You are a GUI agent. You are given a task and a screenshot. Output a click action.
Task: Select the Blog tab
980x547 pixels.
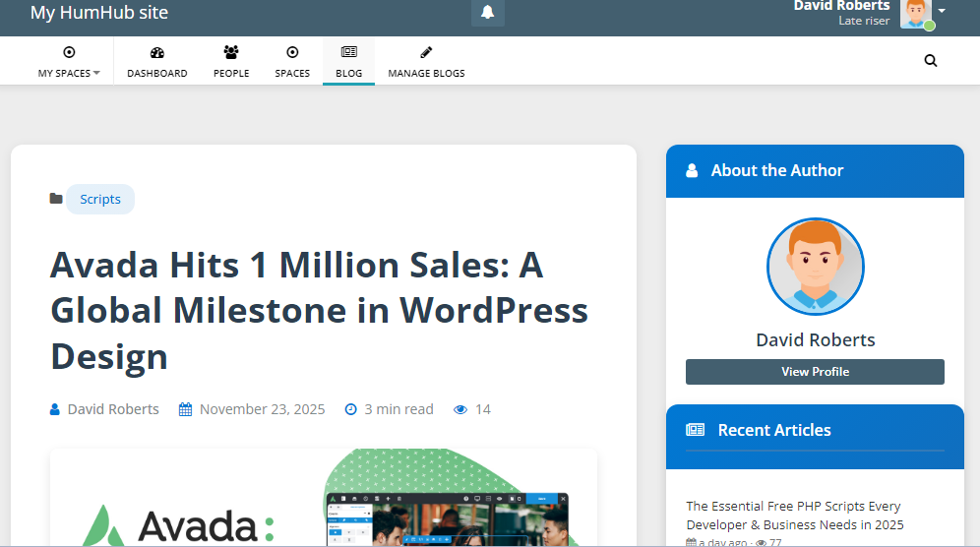348,61
